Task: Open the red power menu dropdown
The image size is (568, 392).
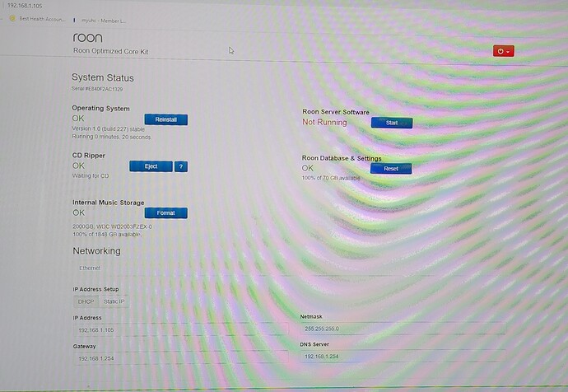Action: point(503,51)
